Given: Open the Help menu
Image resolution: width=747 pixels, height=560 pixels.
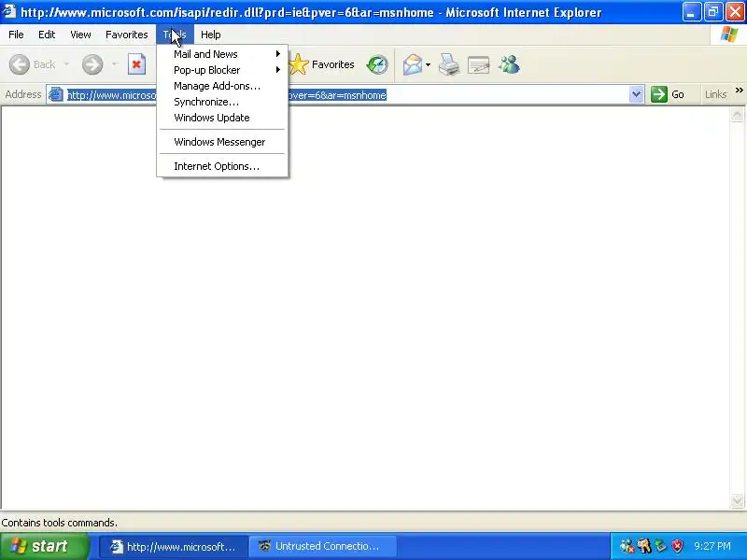Looking at the screenshot, I should [x=211, y=35].
